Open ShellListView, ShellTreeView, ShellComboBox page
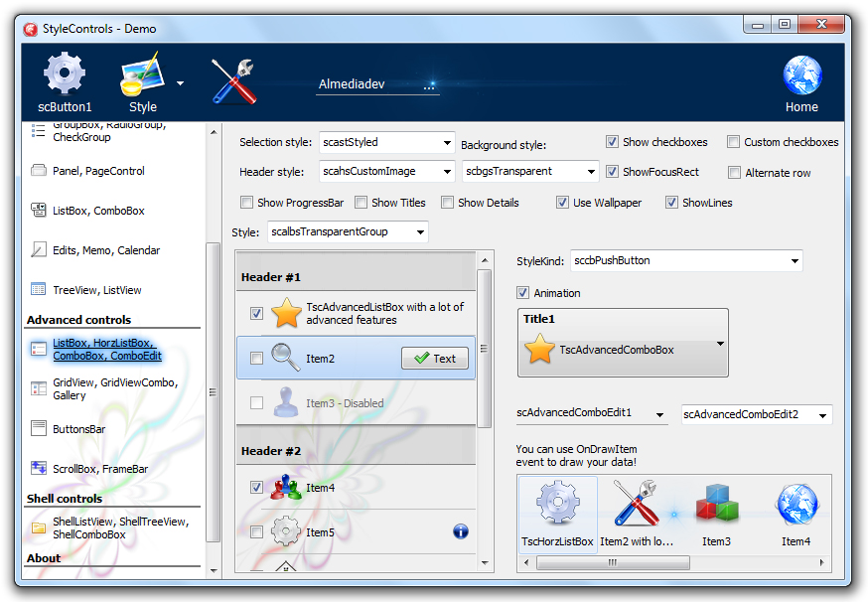 (121, 527)
